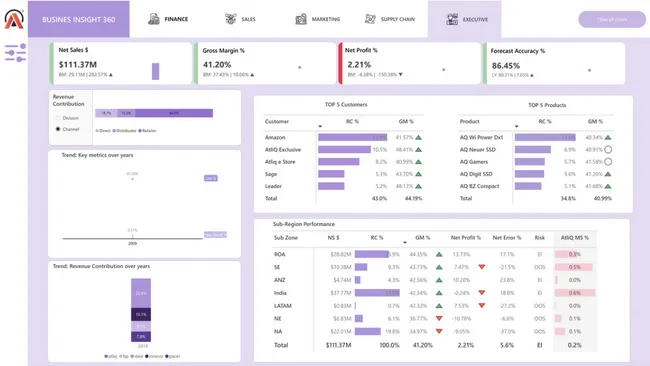Click the AQ Gamers product name
This screenshot has height=366, width=650.
[x=474, y=162]
